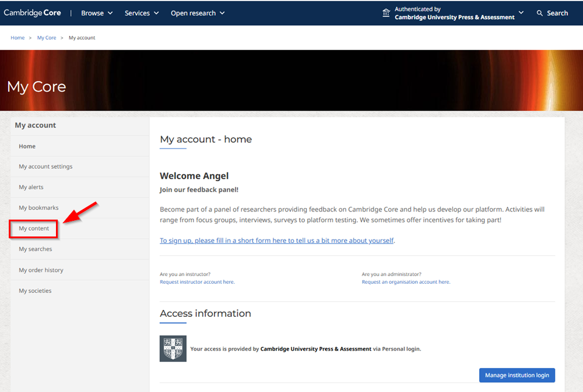Click the Cambridge Core logo
Screen dimensions: 583x392
[x=32, y=13]
